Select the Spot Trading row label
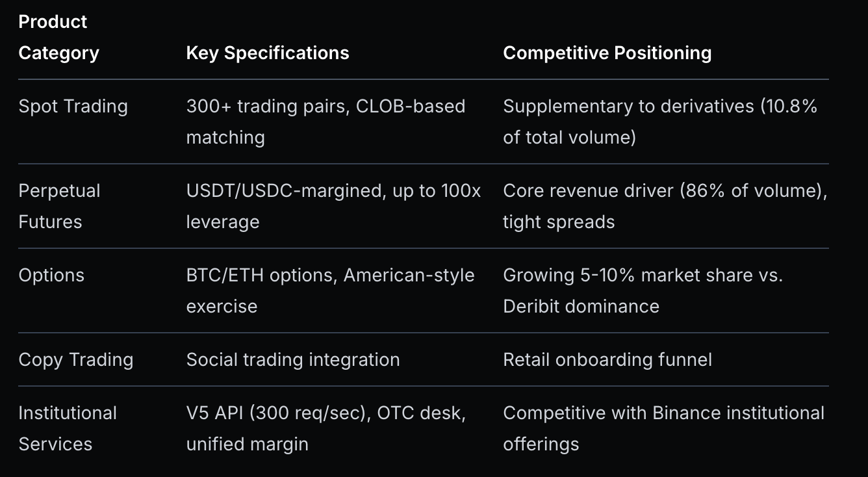868x477 pixels. coord(73,107)
